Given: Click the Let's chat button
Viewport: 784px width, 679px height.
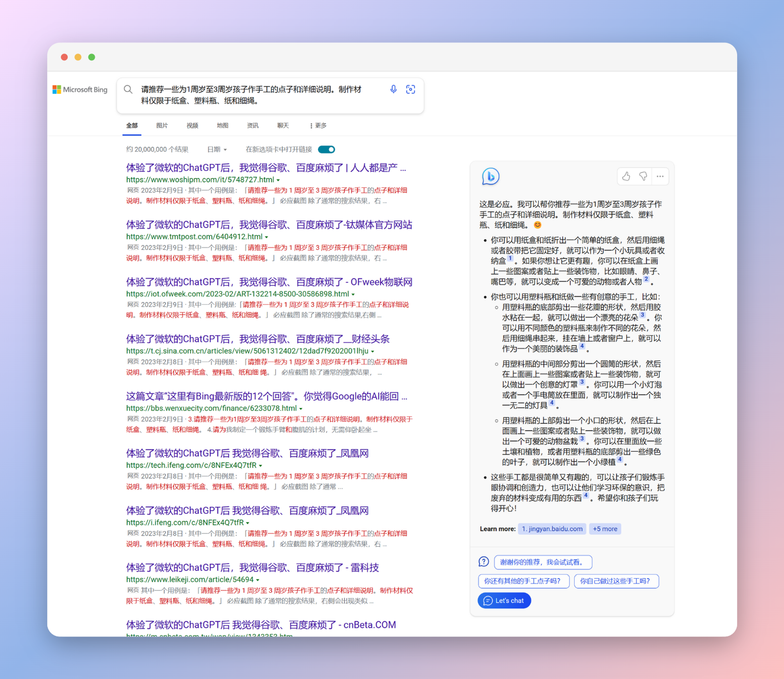Looking at the screenshot, I should click(504, 601).
